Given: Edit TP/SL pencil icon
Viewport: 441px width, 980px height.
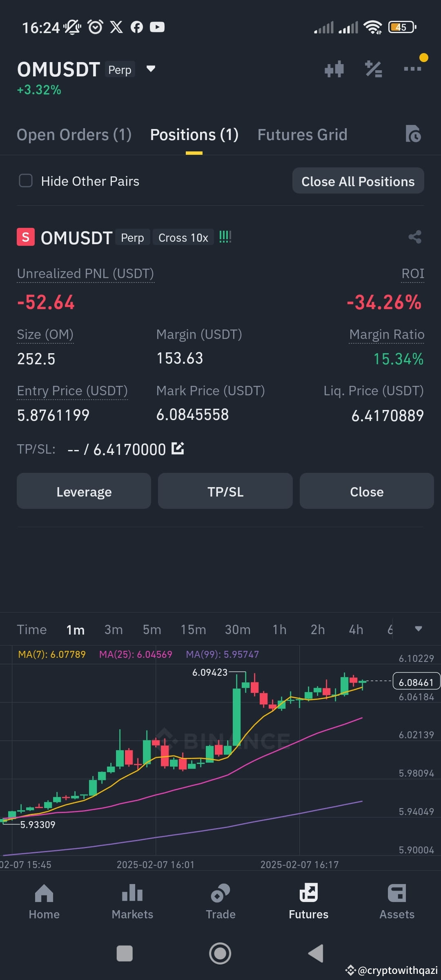Looking at the screenshot, I should pyautogui.click(x=178, y=448).
